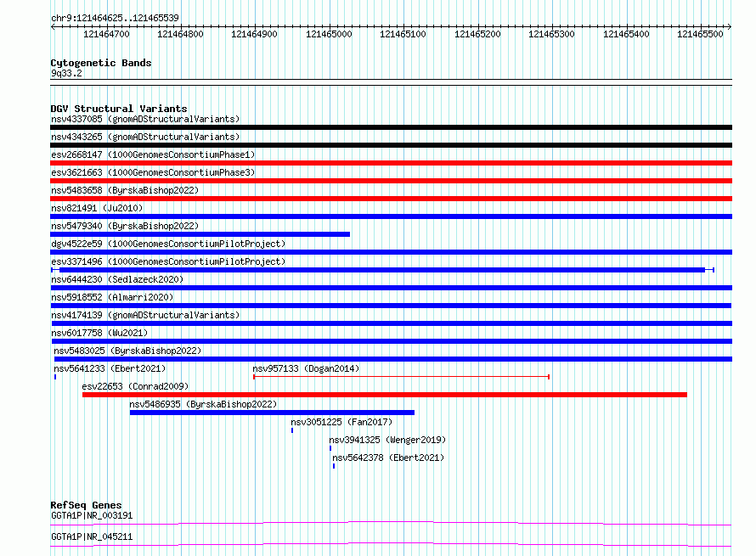The width and height of the screenshot is (756, 556).
Task: Click the short blue nsv5479340 bar
Action: 200,234
